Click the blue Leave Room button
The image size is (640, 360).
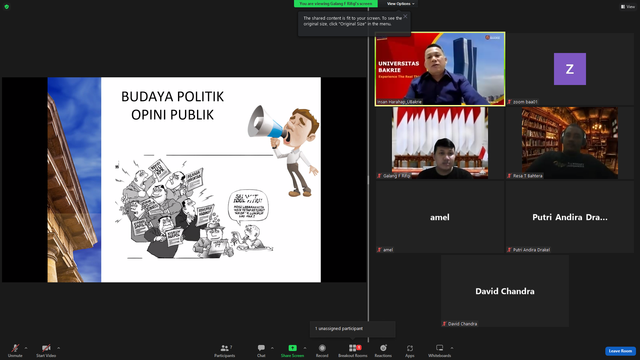click(620, 351)
